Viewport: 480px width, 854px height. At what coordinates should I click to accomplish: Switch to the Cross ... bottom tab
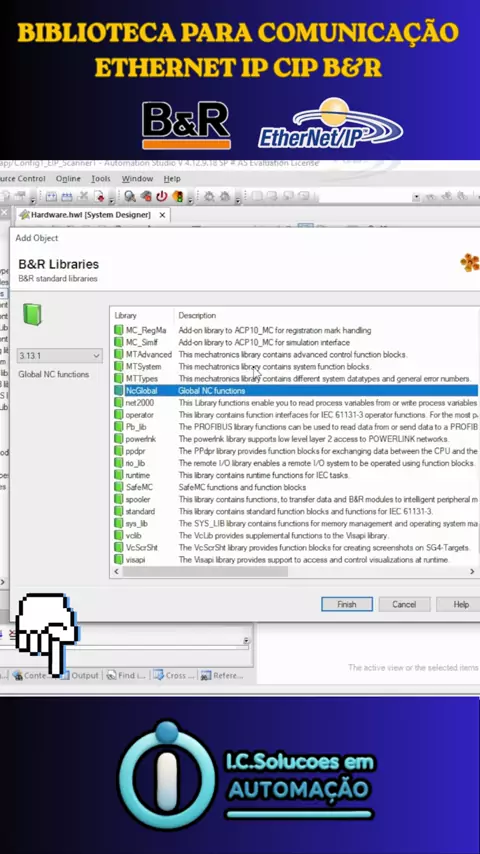point(174,675)
